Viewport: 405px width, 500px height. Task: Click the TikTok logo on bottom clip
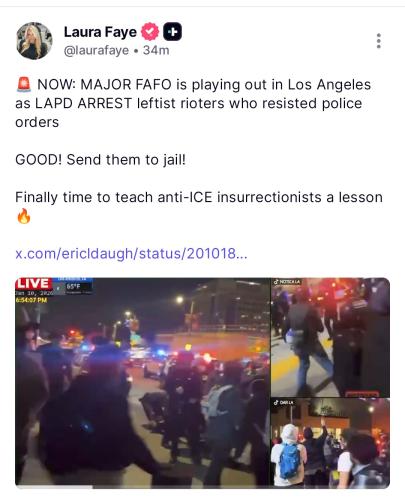[x=276, y=403]
